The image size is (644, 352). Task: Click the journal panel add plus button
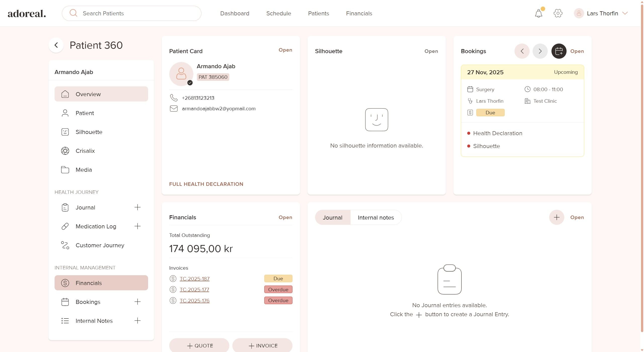click(556, 217)
